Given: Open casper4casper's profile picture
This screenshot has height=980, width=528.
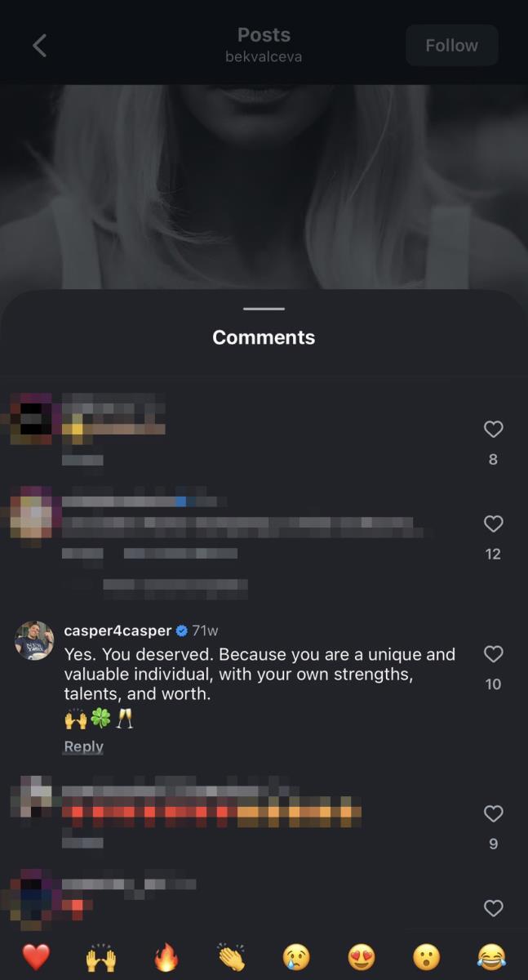Looking at the screenshot, I should [34, 640].
